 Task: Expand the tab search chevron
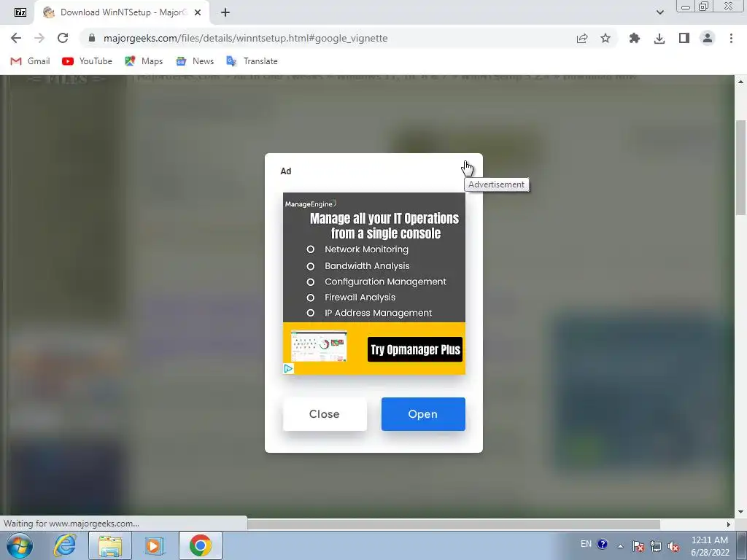[x=659, y=12]
